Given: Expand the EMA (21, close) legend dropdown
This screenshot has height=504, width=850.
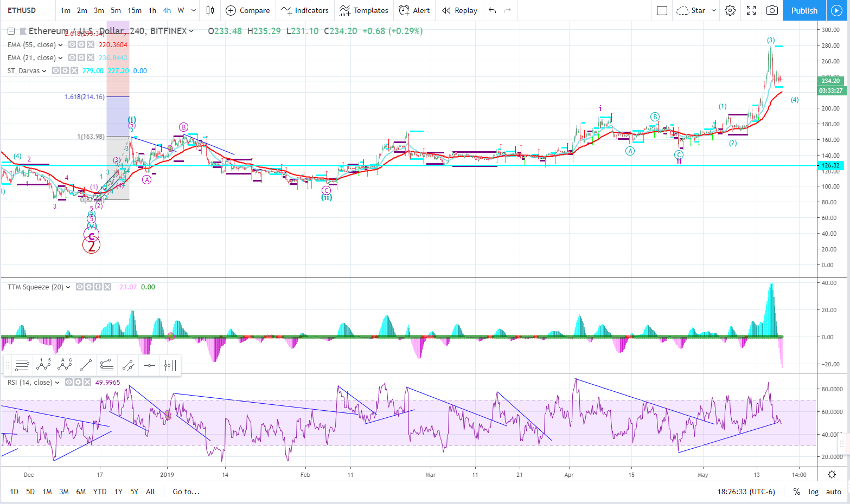Looking at the screenshot, I should [x=60, y=58].
